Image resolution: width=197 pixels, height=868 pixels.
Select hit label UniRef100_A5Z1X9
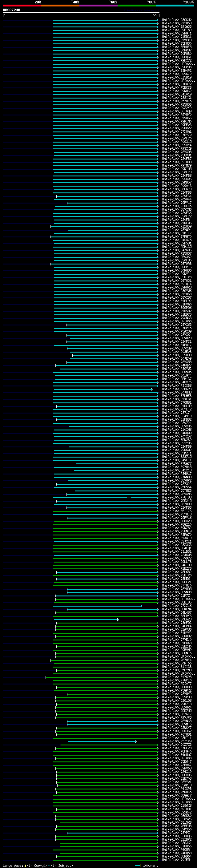(x=177, y=741)
